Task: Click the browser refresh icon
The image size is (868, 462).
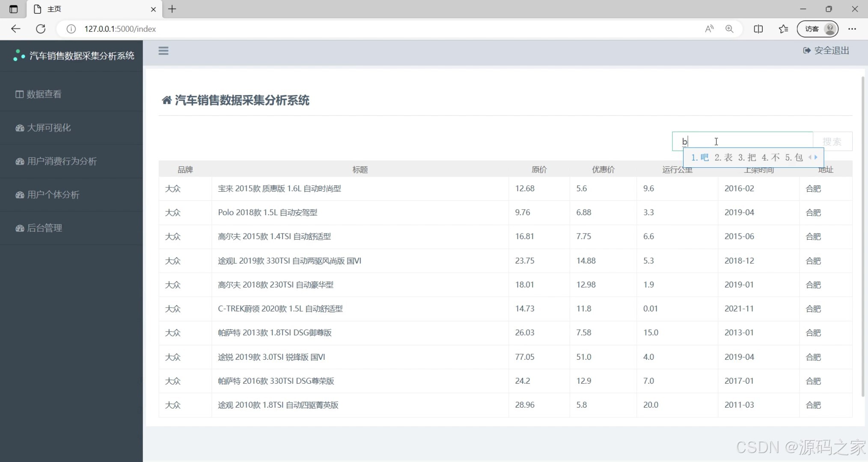Action: (x=41, y=29)
